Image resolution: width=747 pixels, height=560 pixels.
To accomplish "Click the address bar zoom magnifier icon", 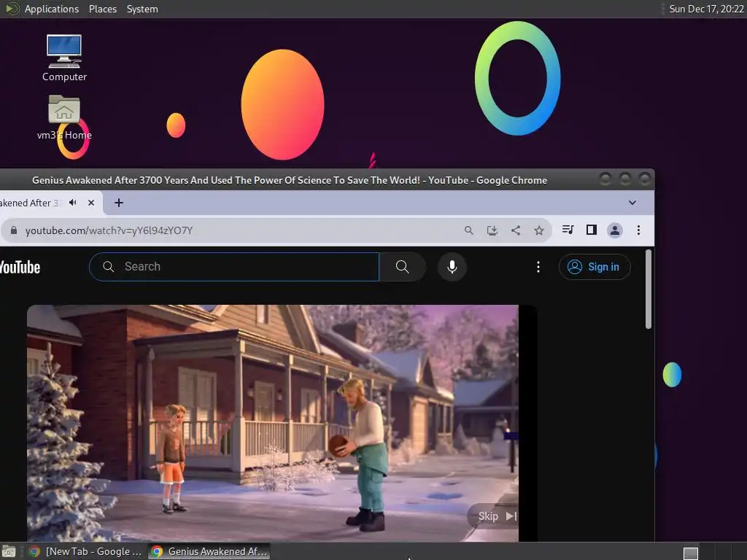I will coord(469,230).
